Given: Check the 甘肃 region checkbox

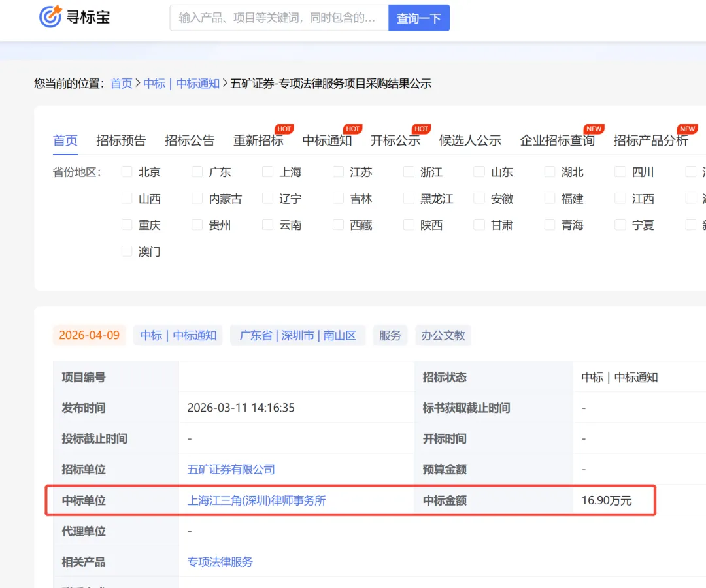Looking at the screenshot, I should click(479, 225).
